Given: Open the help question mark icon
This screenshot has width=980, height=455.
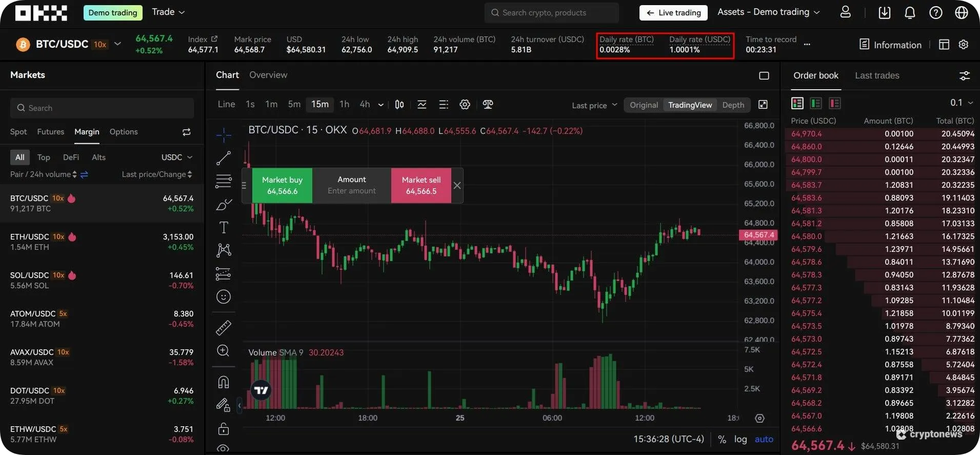Looking at the screenshot, I should pyautogui.click(x=936, y=12).
